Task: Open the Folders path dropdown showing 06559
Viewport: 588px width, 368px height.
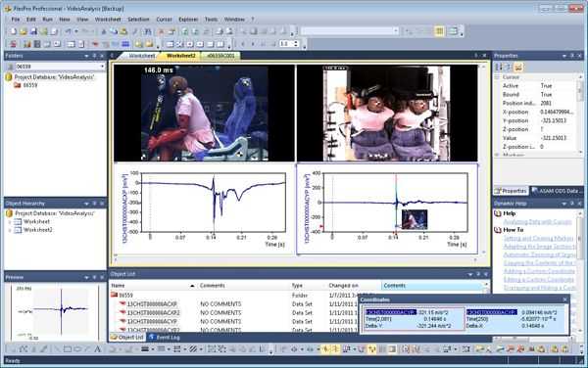Action: pos(102,67)
